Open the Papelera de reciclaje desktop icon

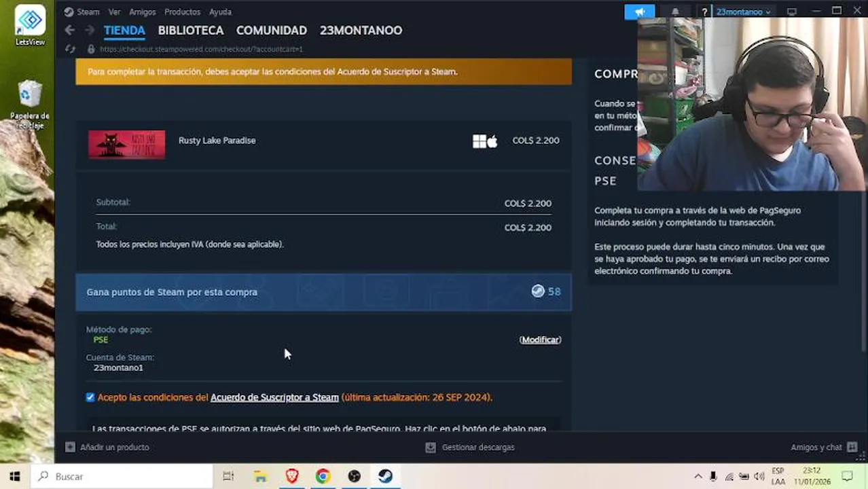click(x=31, y=104)
